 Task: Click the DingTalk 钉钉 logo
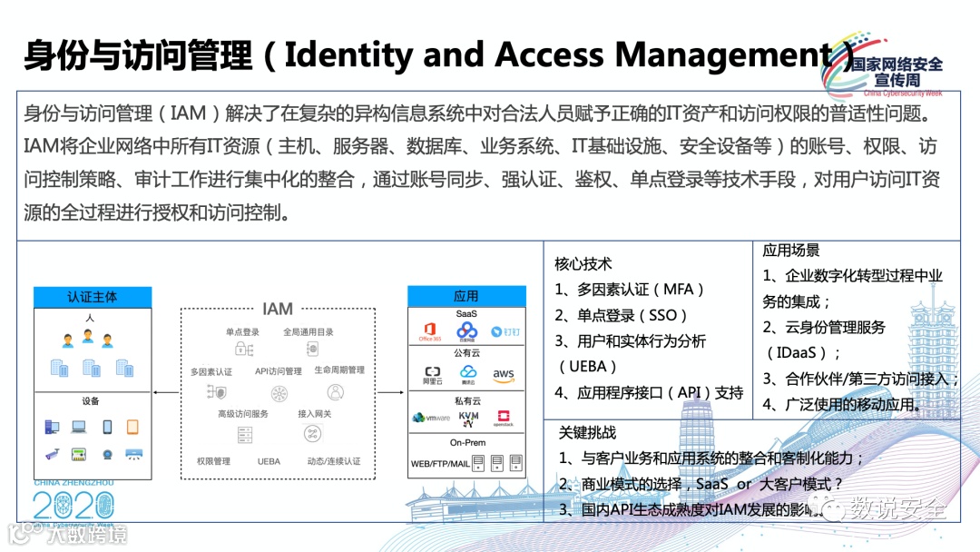[x=505, y=332]
